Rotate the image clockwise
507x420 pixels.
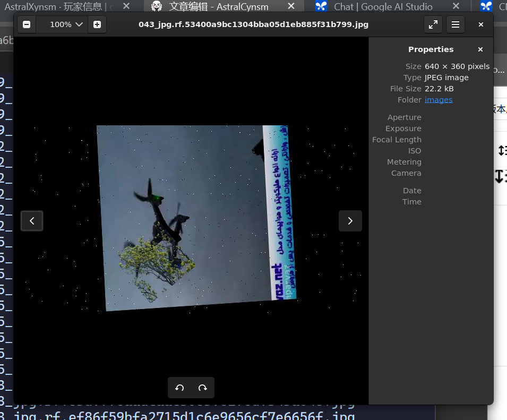202,388
